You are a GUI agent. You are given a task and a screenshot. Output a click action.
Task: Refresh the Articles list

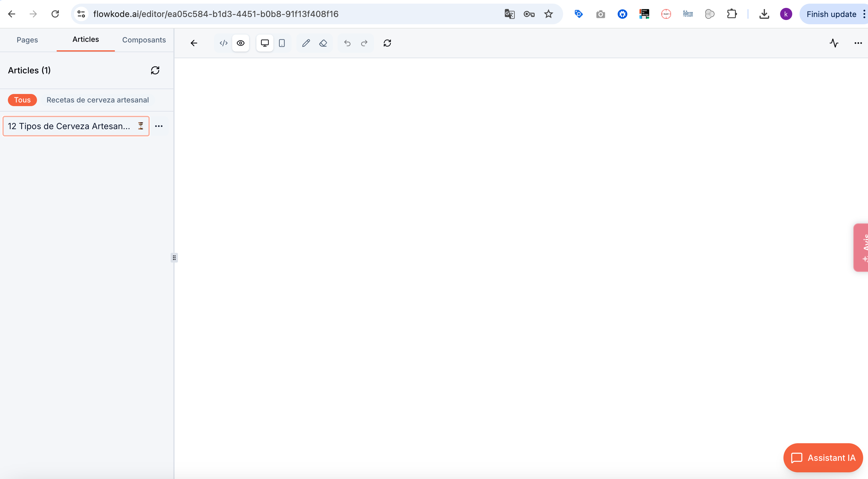(x=155, y=70)
